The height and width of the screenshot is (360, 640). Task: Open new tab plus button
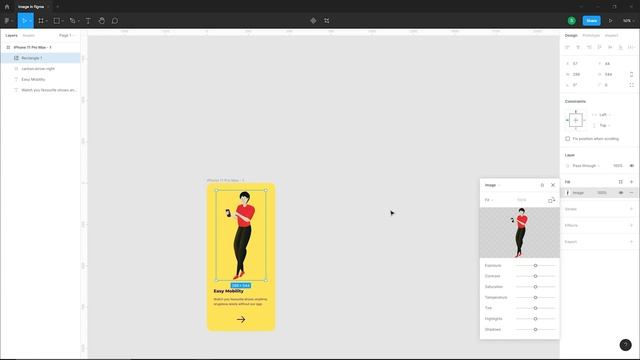pyautogui.click(x=58, y=7)
